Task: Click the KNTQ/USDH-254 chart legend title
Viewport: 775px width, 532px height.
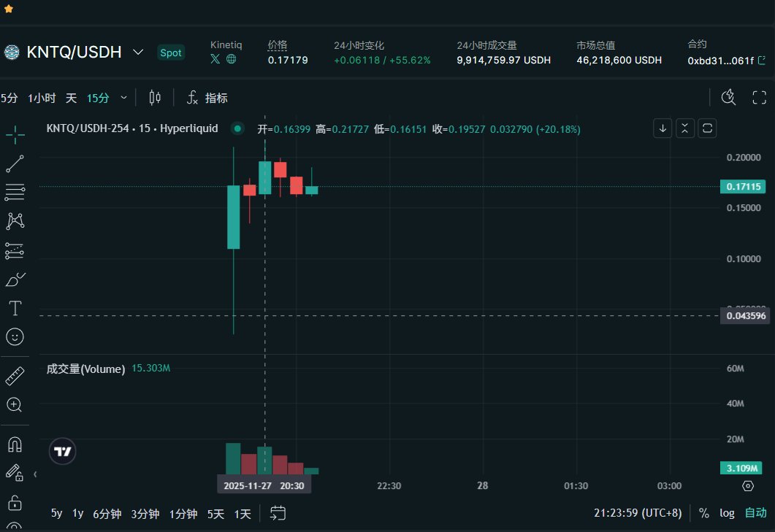Action: [x=132, y=128]
